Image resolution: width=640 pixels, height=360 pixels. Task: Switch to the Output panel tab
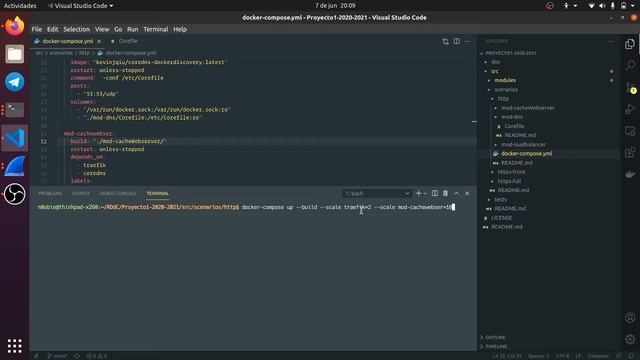coord(81,193)
